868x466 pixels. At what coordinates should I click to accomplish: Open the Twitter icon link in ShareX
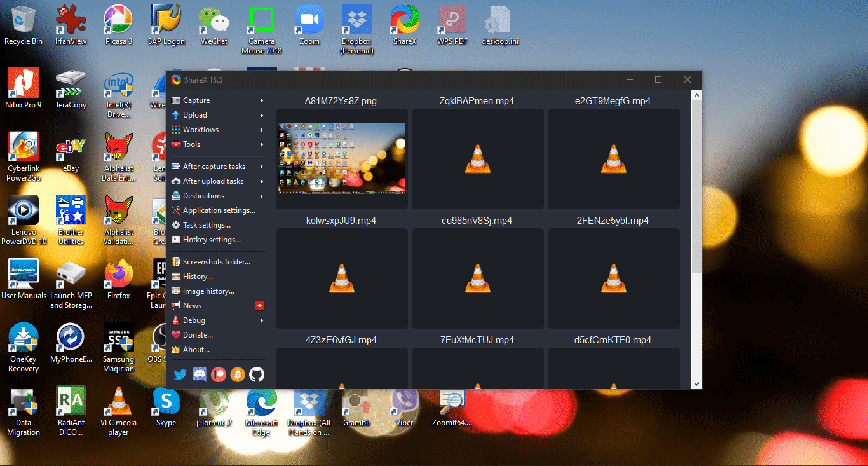tap(180, 374)
